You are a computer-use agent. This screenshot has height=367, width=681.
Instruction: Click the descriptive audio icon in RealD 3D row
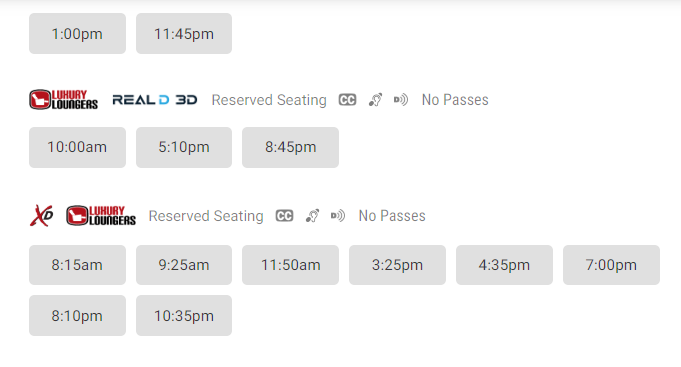(401, 100)
